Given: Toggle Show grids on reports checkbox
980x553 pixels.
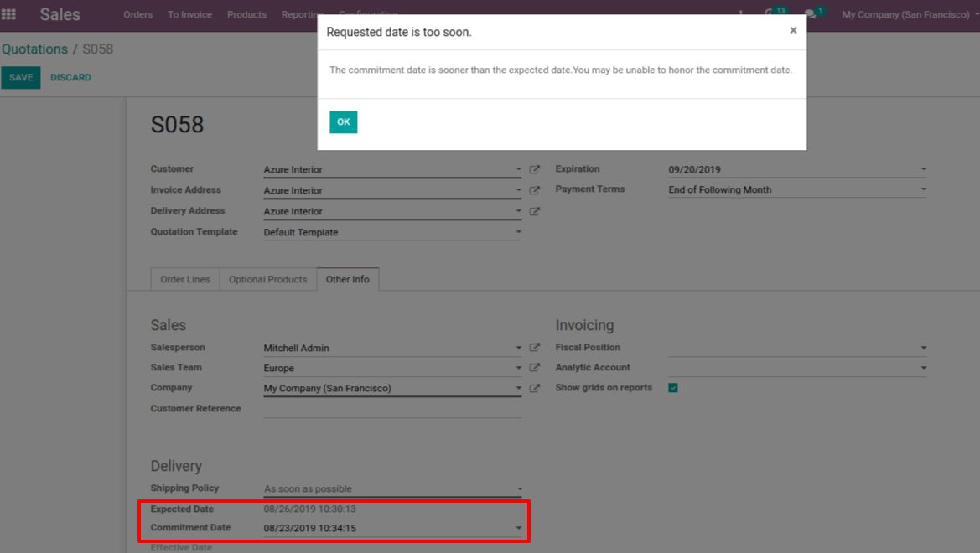Looking at the screenshot, I should pos(673,388).
